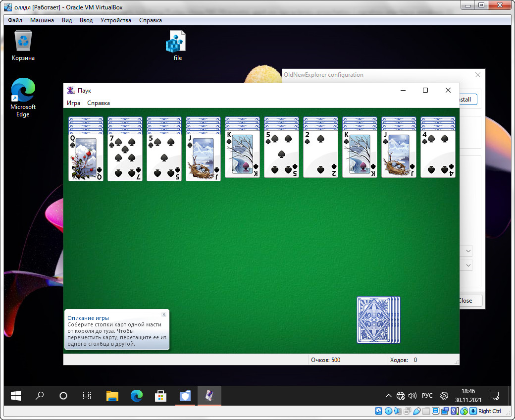Open the Корзина desktop icon
The width and height of the screenshot is (515, 420).
(x=23, y=45)
